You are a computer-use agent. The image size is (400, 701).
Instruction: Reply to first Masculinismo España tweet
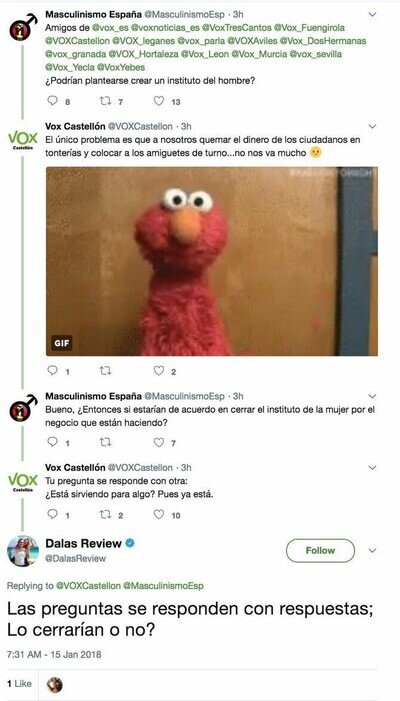coord(53,101)
